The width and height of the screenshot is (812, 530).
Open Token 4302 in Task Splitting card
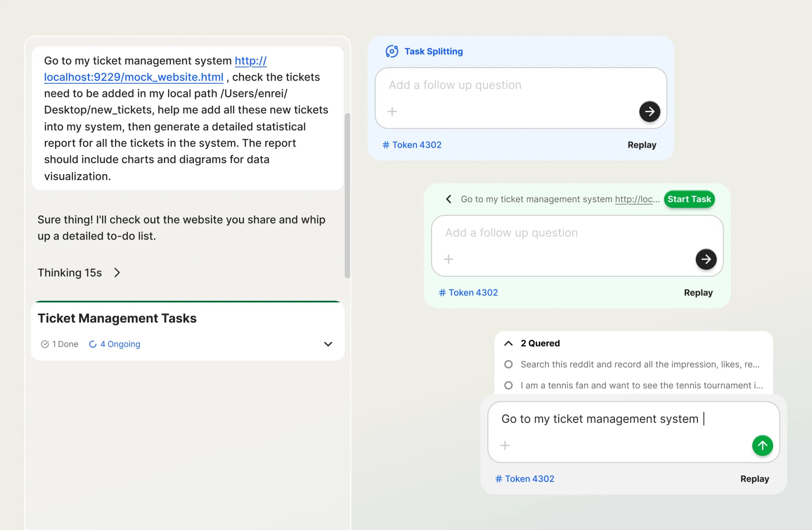tap(412, 145)
